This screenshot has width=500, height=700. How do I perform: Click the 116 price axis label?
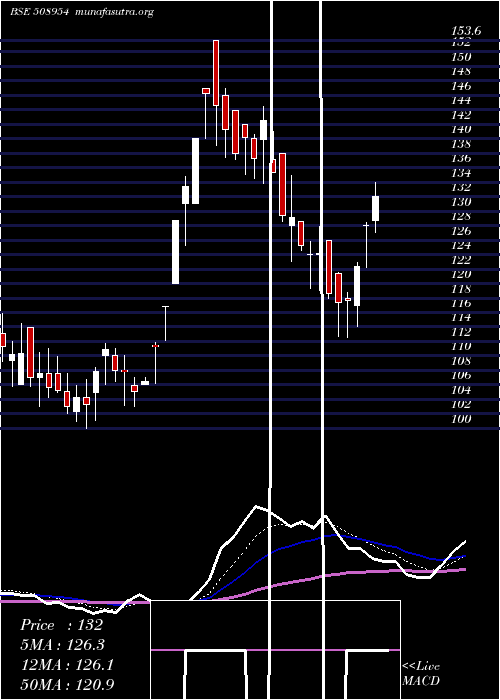pyautogui.click(x=461, y=304)
